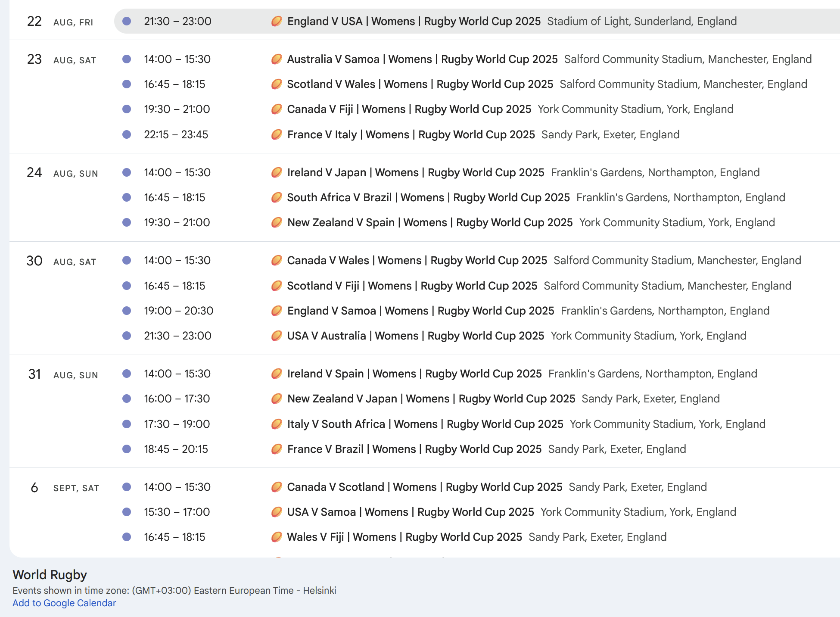Click rugby ball icon for France V Brazil

pos(277,449)
